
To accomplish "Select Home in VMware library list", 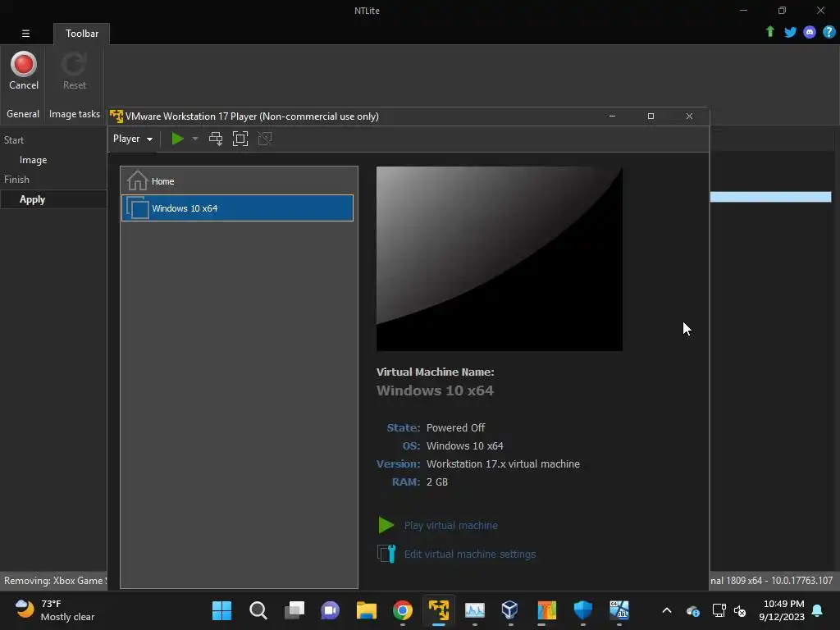I will click(237, 181).
